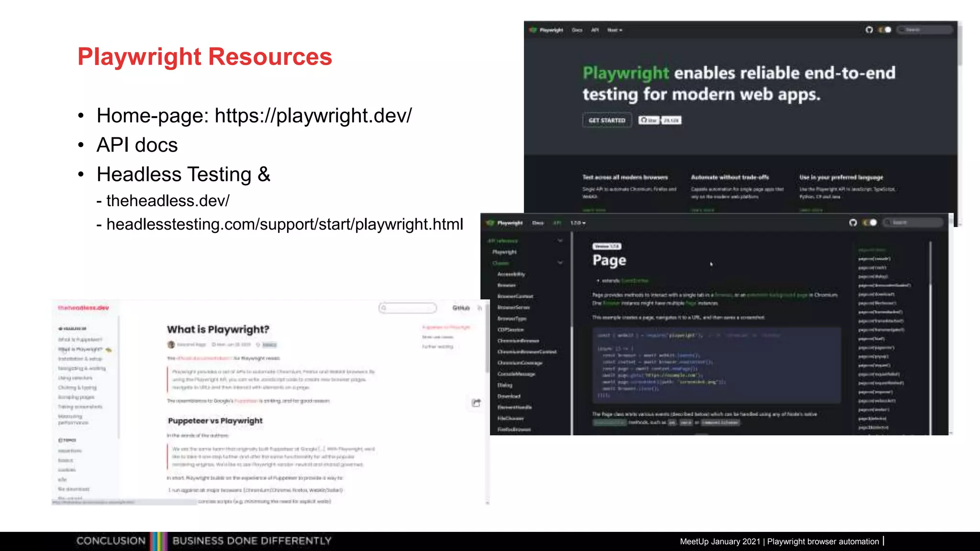
Task: Open BrowserType class in API sidebar
Action: [512, 318]
